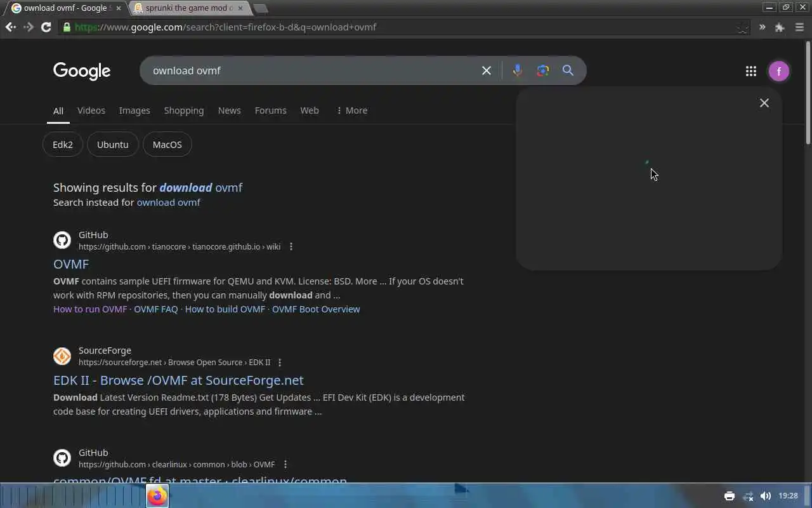This screenshot has width=812, height=508.
Task: Go back to the previous page
Action: coord(10,27)
